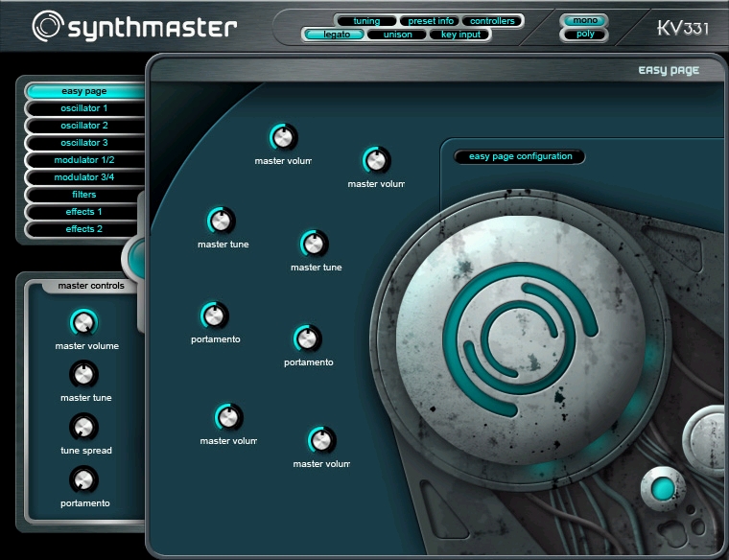This screenshot has height=560, width=729.
Task: Click the tune spread knob
Action: [x=83, y=427]
